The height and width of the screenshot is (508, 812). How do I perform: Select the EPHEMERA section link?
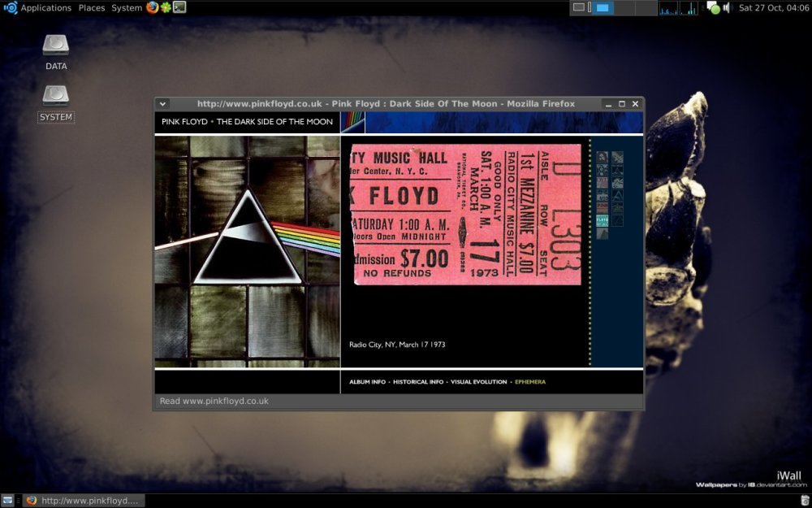coord(530,382)
